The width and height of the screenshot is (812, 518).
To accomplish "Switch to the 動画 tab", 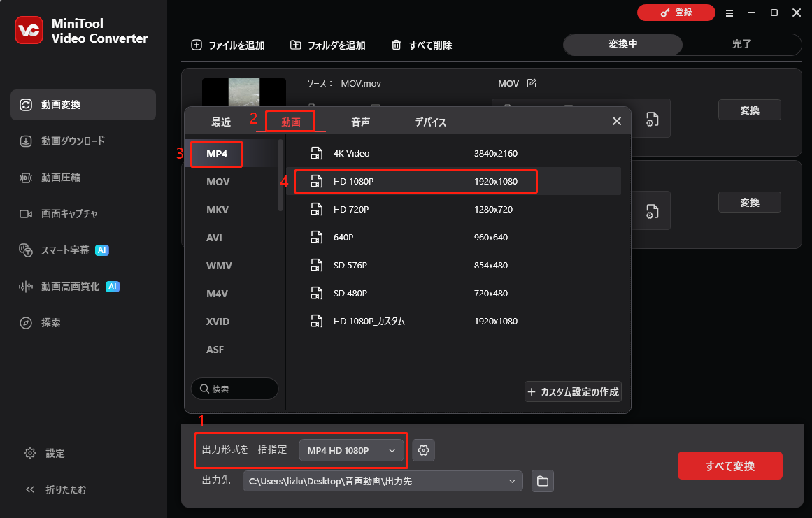I will click(290, 122).
